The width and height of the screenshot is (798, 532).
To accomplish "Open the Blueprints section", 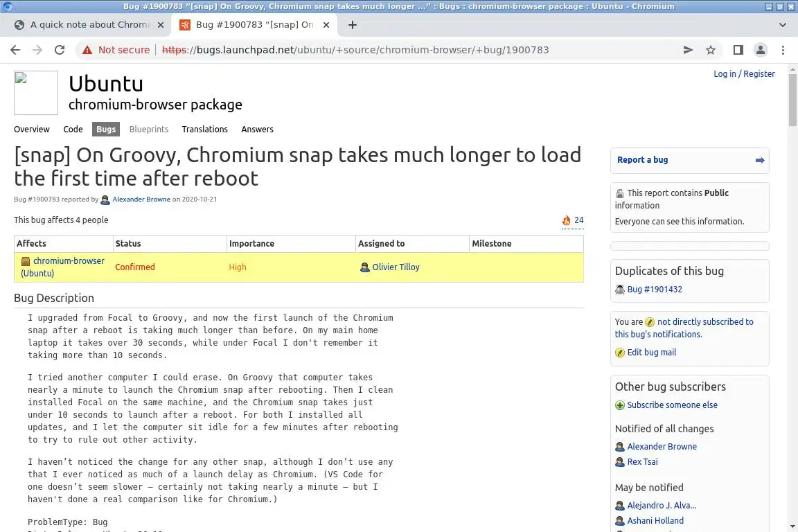I will [149, 130].
